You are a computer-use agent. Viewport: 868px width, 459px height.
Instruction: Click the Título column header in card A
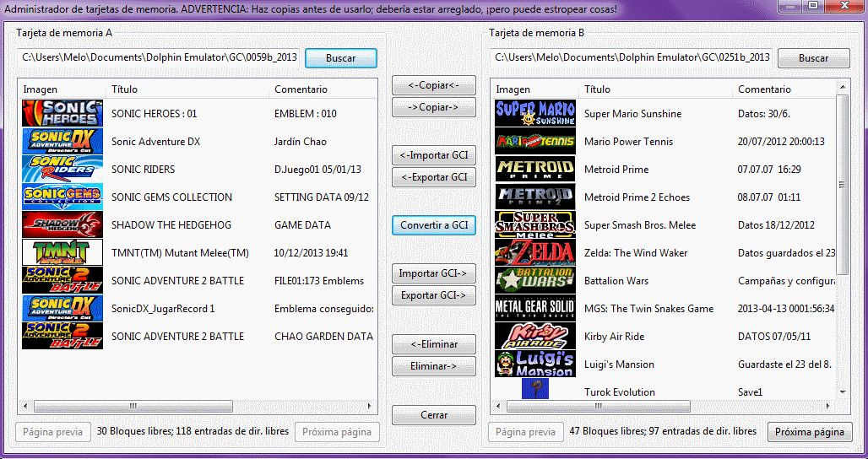click(187, 89)
